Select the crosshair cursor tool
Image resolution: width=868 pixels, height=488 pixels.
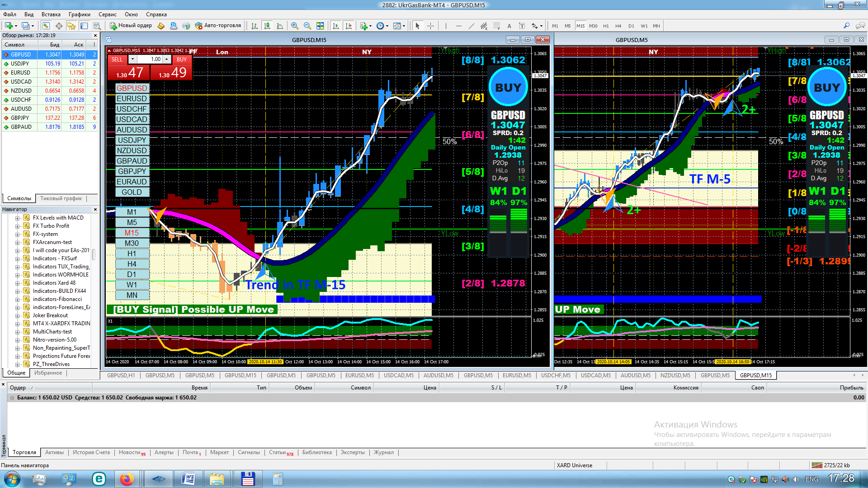[x=430, y=26]
